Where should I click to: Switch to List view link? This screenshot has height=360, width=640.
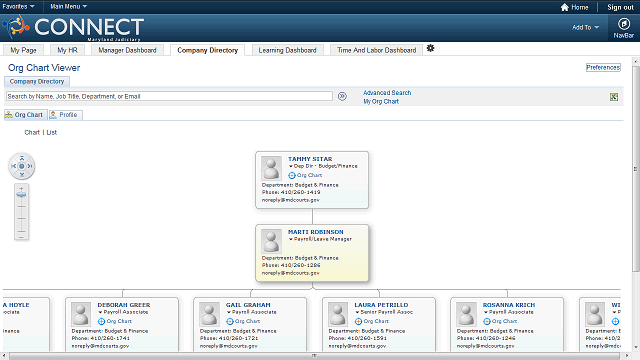(51, 132)
